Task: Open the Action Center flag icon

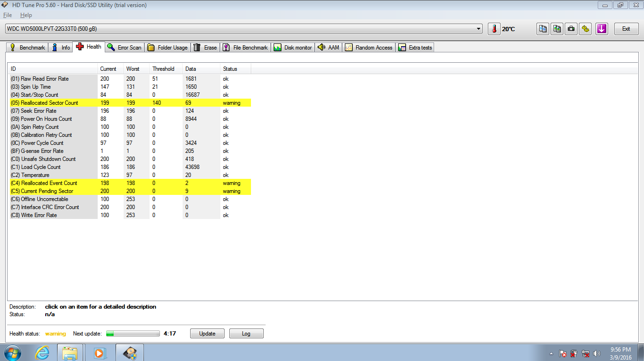Action: click(x=562, y=353)
